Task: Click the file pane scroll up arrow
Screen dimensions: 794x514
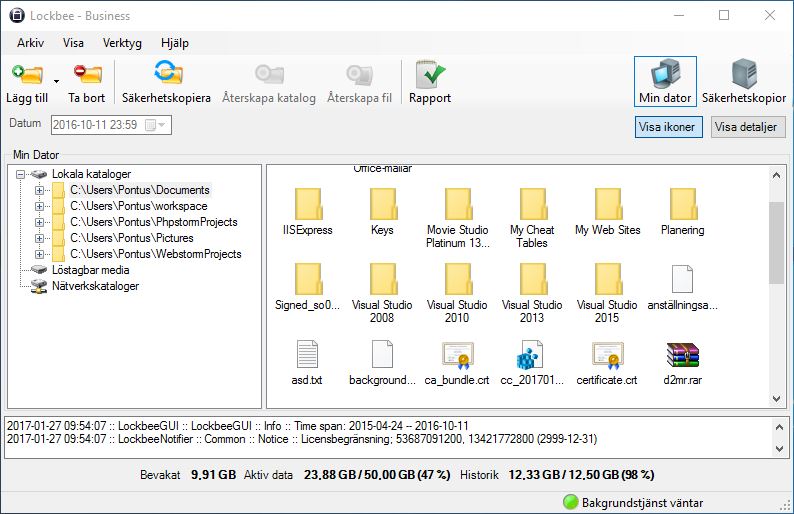Action: pyautogui.click(x=776, y=176)
